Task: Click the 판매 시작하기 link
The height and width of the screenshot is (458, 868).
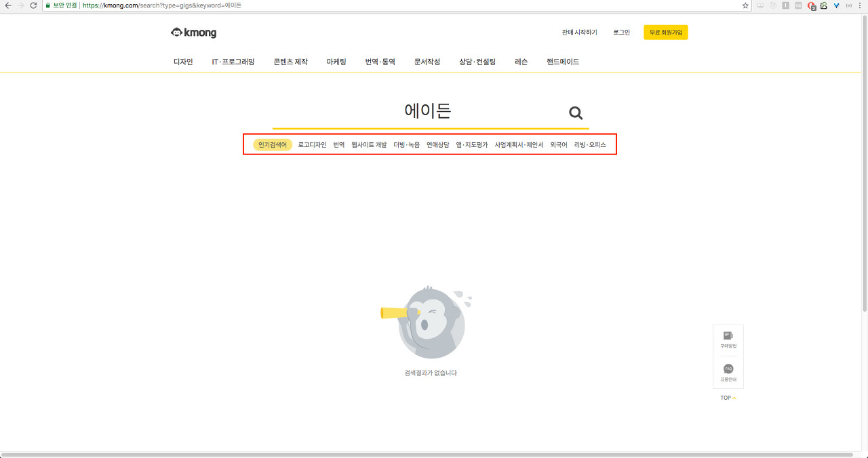Action: click(x=579, y=33)
